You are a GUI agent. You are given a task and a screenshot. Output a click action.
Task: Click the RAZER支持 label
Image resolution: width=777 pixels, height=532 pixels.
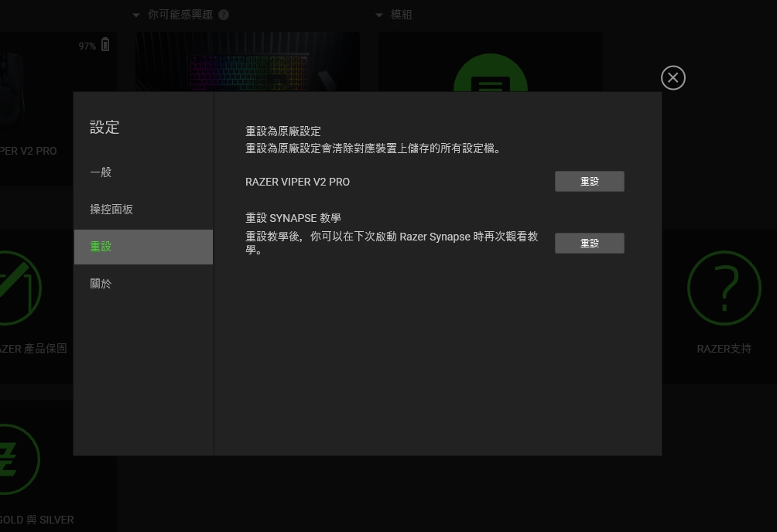(724, 349)
